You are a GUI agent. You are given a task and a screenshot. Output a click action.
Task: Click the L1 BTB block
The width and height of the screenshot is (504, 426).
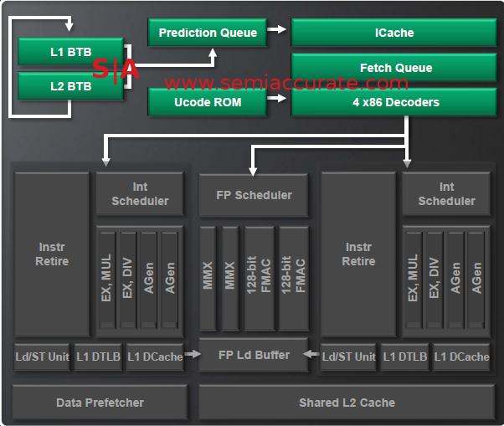pyautogui.click(x=70, y=52)
